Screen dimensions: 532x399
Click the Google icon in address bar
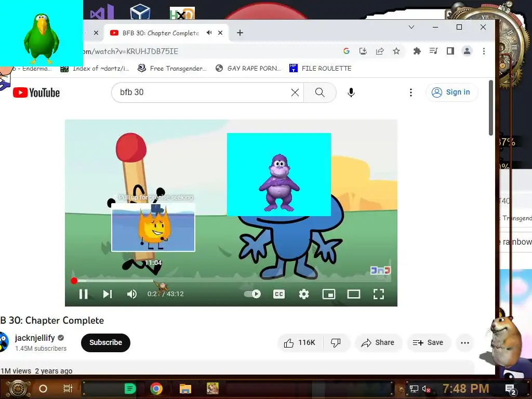(347, 51)
